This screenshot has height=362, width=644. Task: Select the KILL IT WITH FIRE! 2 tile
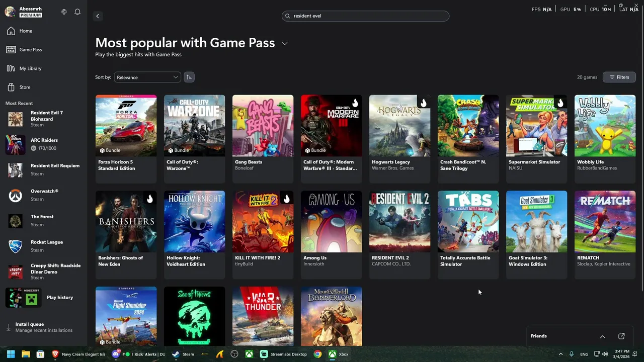coord(263,235)
